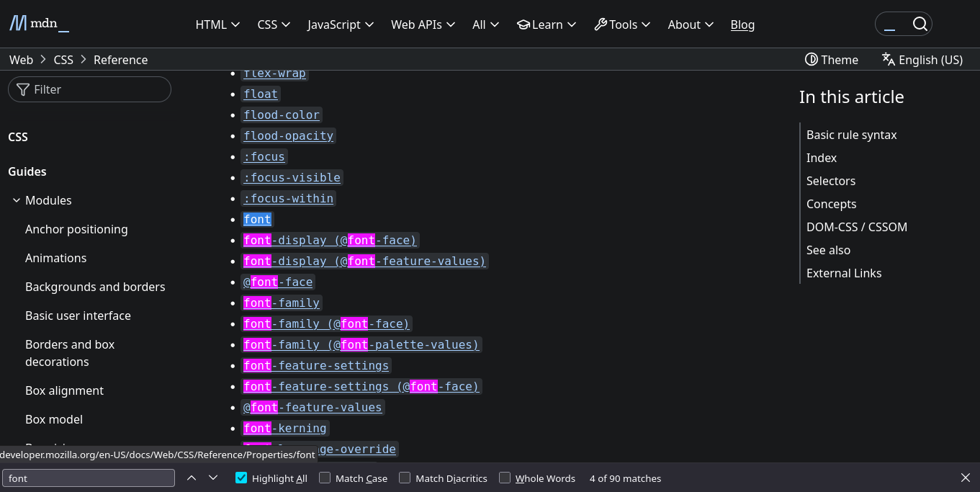Click the MDN logo icon

coord(18,24)
